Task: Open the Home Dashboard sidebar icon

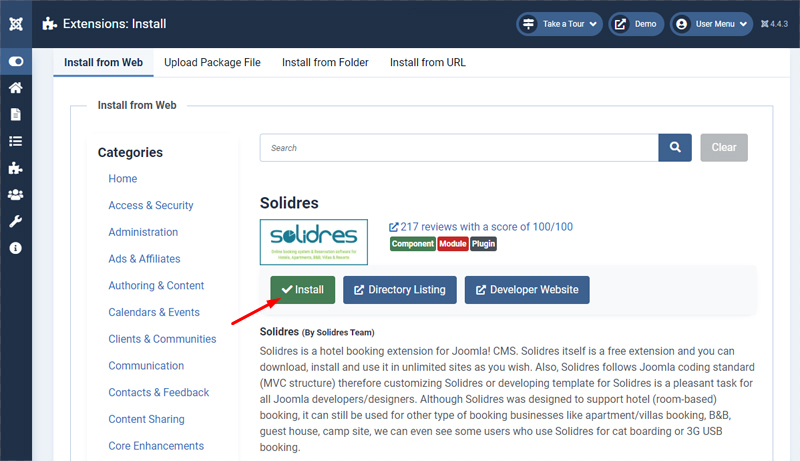Action: click(15, 88)
